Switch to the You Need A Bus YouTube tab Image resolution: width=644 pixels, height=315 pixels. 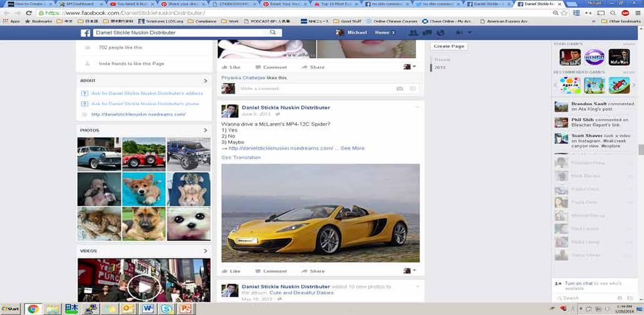[x=131, y=4]
